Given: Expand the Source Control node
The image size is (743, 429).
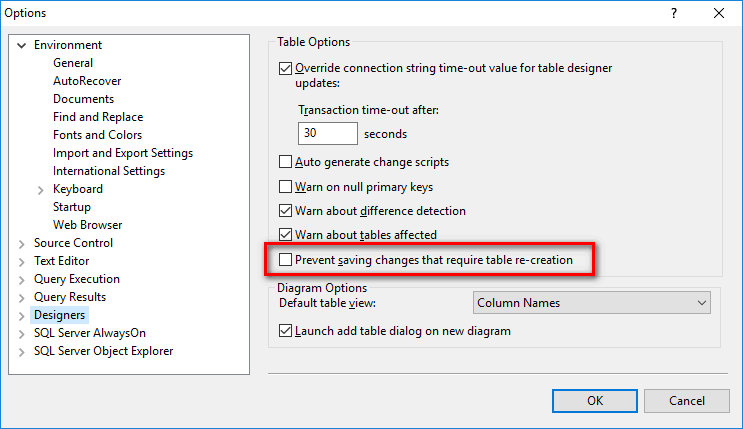Looking at the screenshot, I should pyautogui.click(x=22, y=243).
